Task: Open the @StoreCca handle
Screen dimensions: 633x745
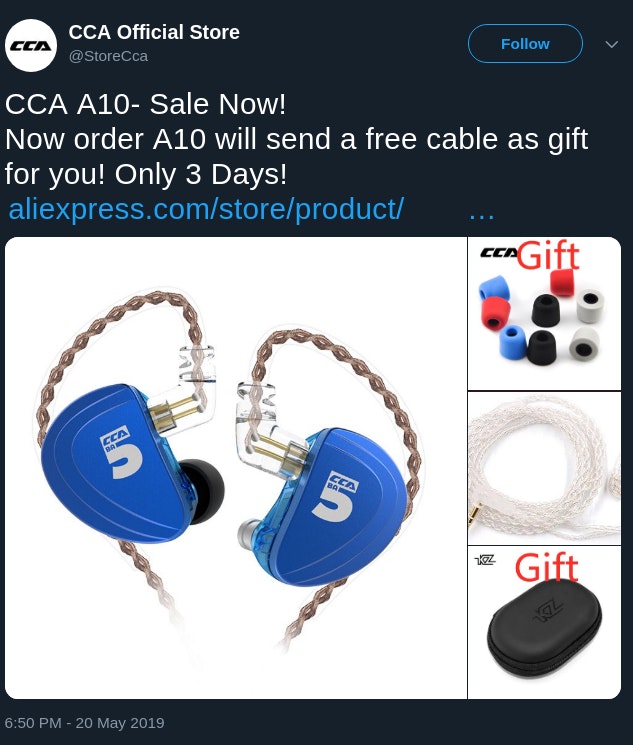Action: [x=108, y=56]
